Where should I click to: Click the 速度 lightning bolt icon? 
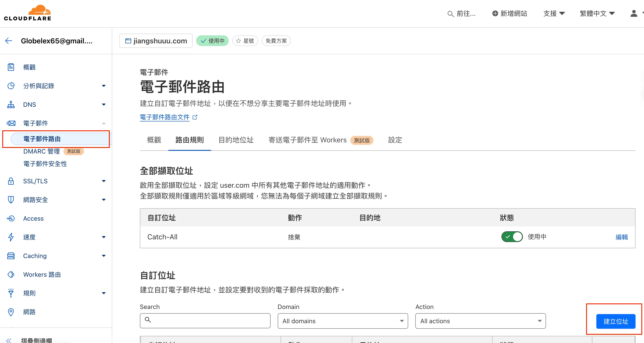tap(11, 237)
